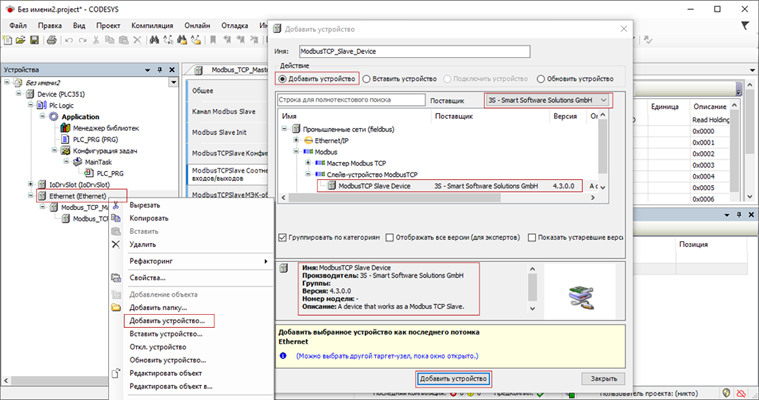This screenshot has height=400, width=759.
Task: Click the Закрыть button
Action: [x=603, y=379]
